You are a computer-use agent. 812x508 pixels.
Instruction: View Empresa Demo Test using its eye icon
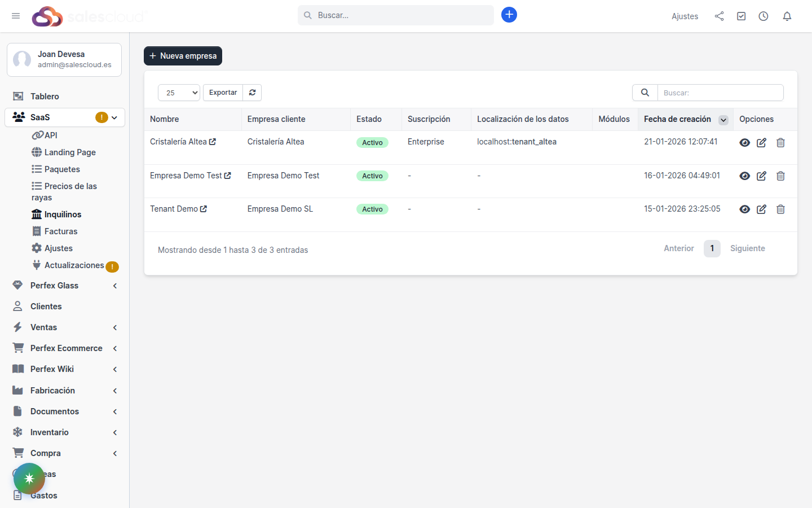[744, 176]
